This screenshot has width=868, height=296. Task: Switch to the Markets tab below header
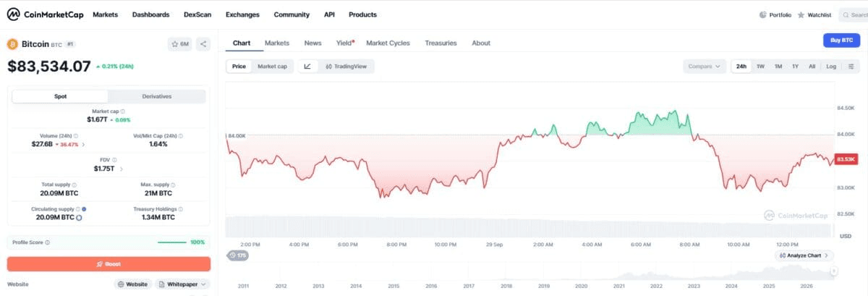pyautogui.click(x=277, y=43)
